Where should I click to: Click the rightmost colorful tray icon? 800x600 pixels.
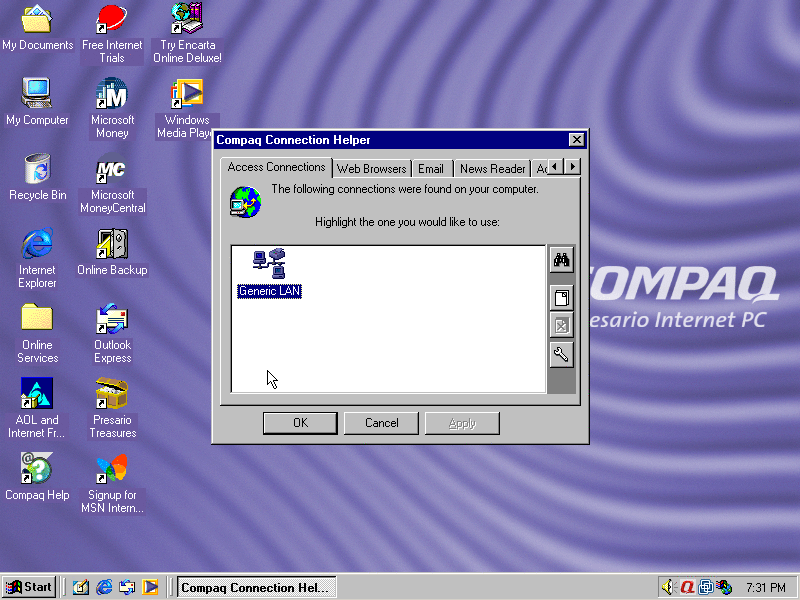tap(723, 587)
